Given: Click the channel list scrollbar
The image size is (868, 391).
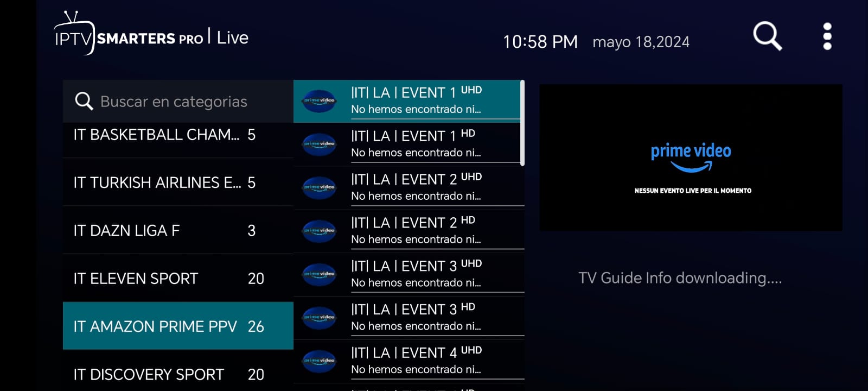Looking at the screenshot, I should (522, 123).
